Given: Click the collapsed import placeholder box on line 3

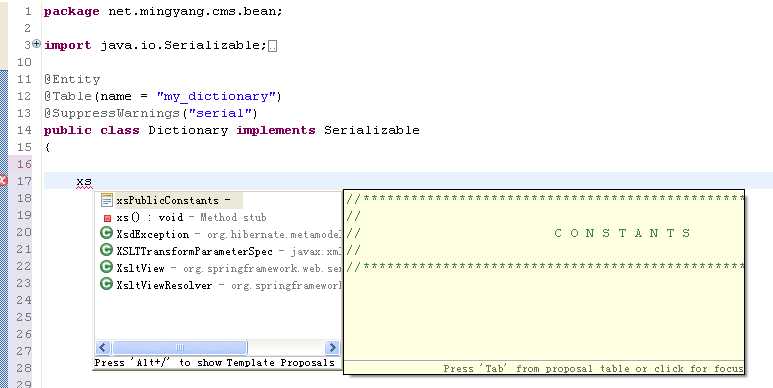Looking at the screenshot, I should 273,46.
